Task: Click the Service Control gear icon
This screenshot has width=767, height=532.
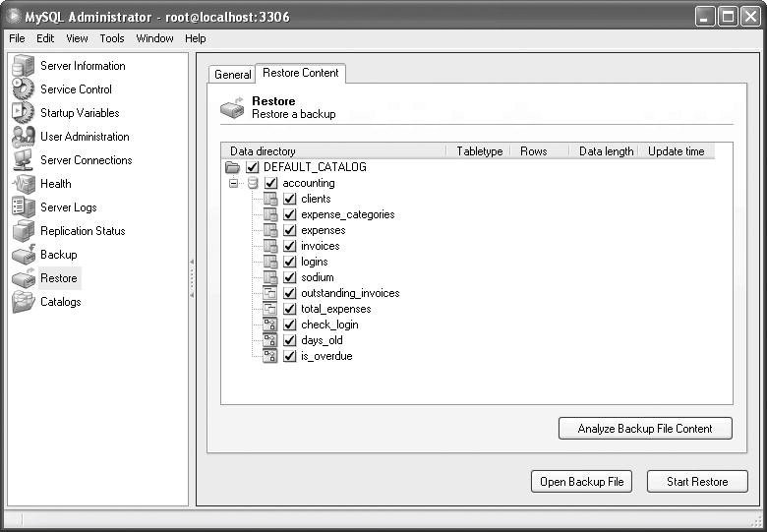Action: [23, 89]
